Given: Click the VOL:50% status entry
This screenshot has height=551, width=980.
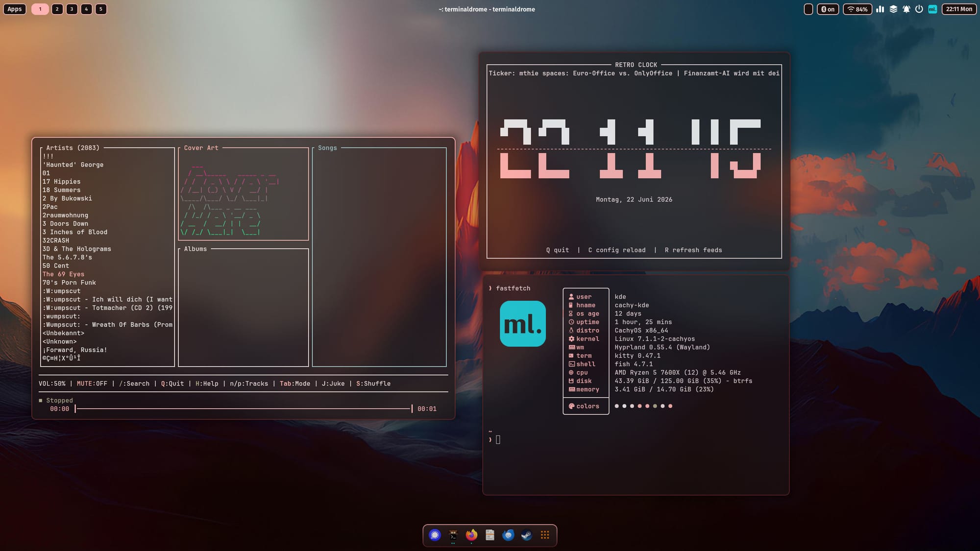Looking at the screenshot, I should (x=52, y=383).
